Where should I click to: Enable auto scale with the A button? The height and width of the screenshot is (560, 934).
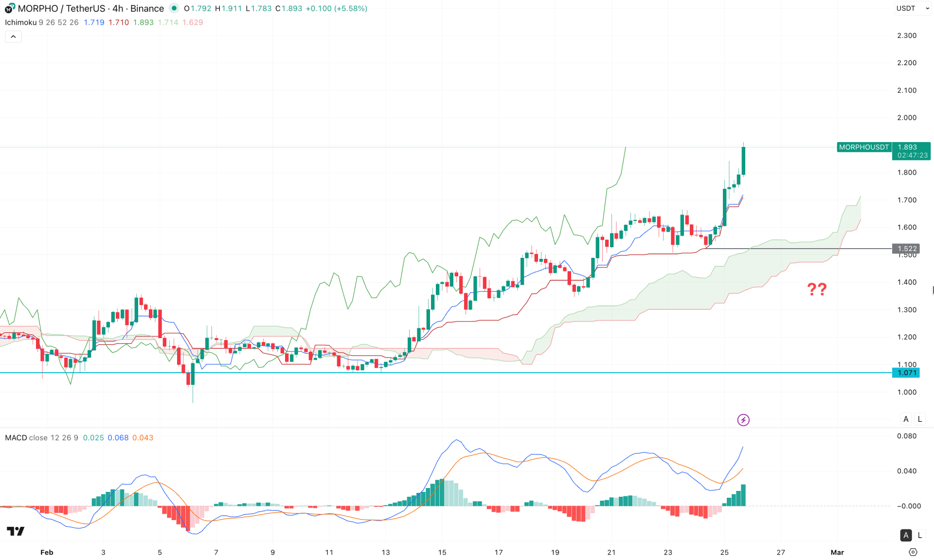tap(906, 419)
